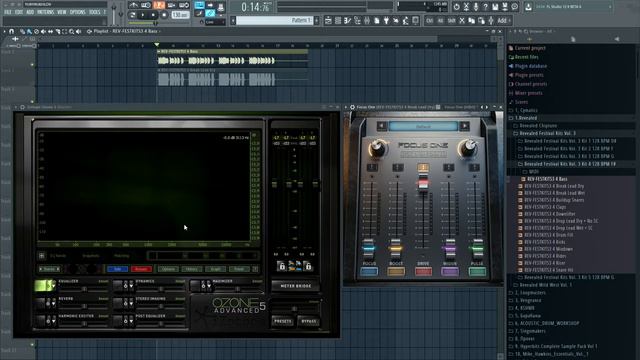Click the left padlock icon in Ozone meters
This screenshot has height=360, width=640.
click(x=281, y=266)
